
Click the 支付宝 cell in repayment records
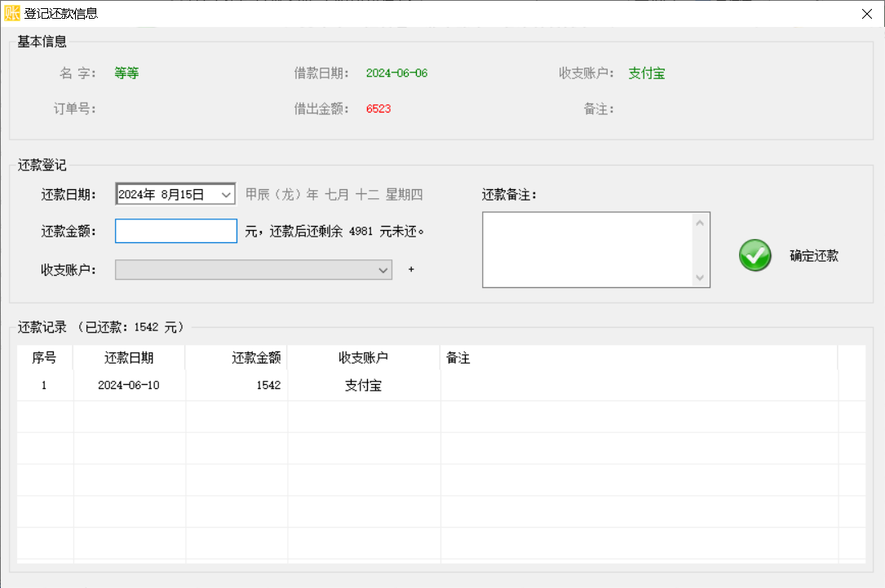click(363, 386)
